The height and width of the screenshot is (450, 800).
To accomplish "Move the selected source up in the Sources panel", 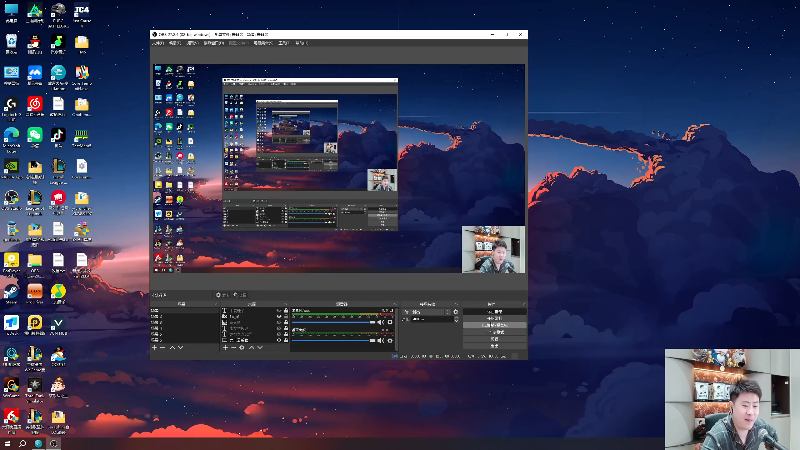I will click(251, 347).
